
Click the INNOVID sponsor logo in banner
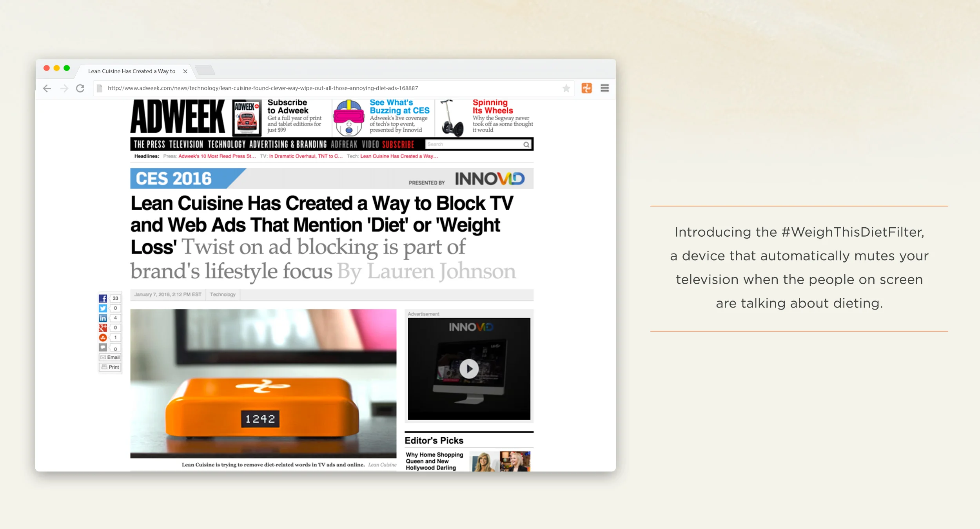[x=489, y=179]
